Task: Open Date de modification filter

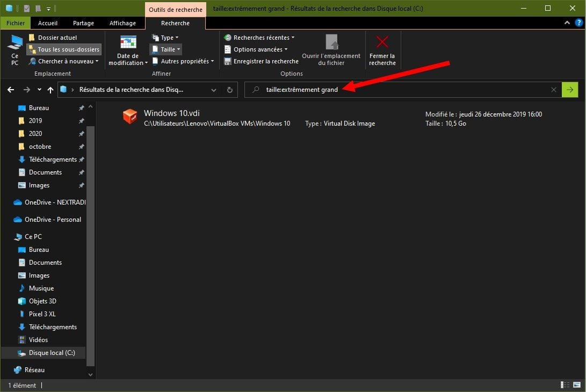Action: coord(128,50)
